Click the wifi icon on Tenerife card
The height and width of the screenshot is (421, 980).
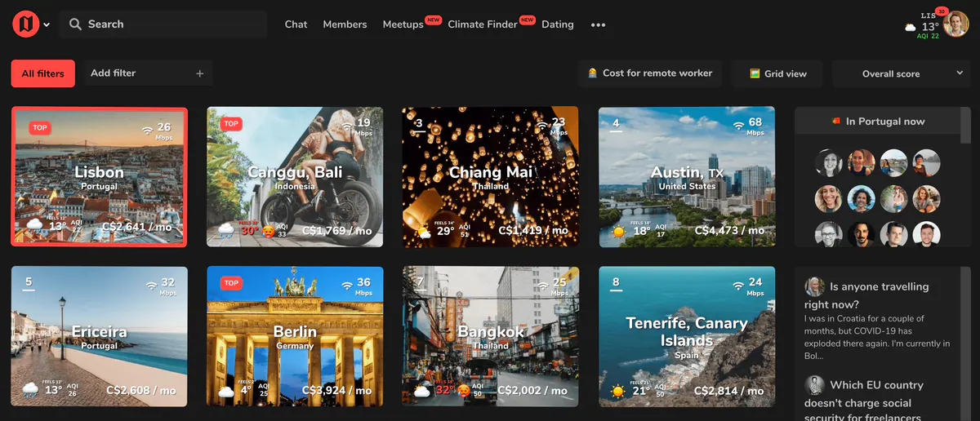coord(739,285)
